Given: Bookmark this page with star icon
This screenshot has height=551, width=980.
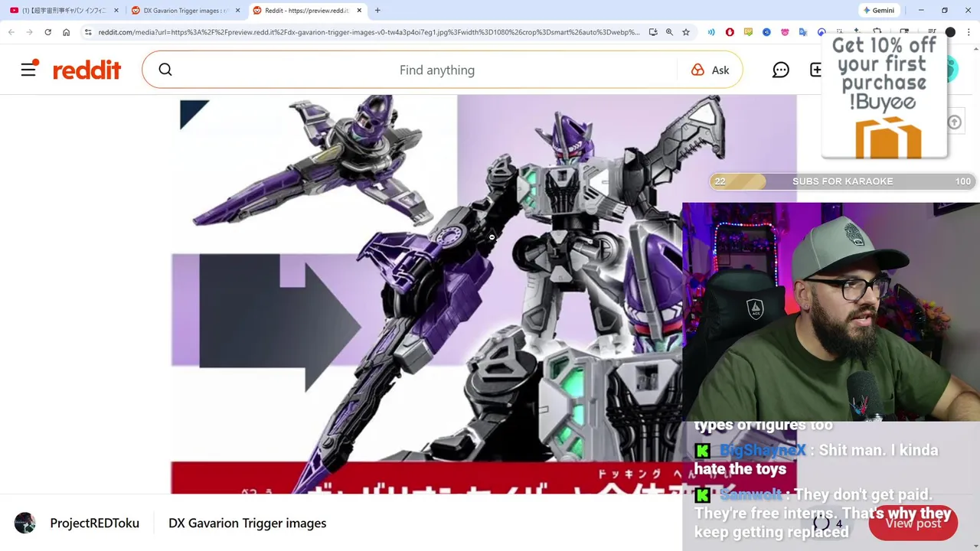Looking at the screenshot, I should coord(686,32).
